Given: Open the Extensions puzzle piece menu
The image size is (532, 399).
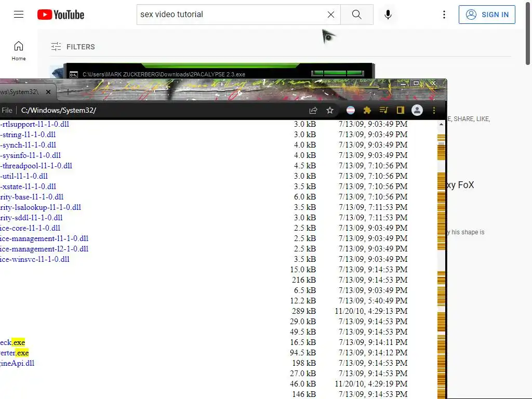Looking at the screenshot, I should coord(367,110).
